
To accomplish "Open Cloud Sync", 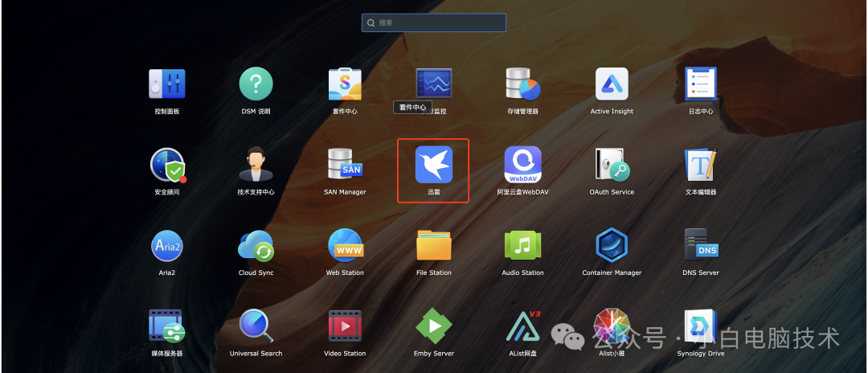I will (256, 245).
